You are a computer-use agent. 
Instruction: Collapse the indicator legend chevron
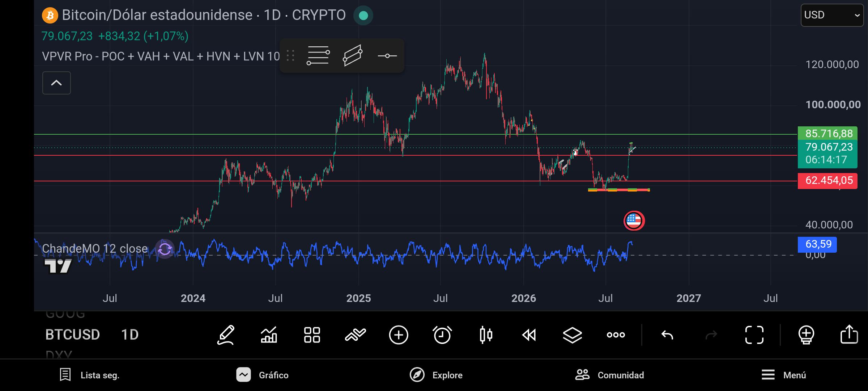point(56,83)
